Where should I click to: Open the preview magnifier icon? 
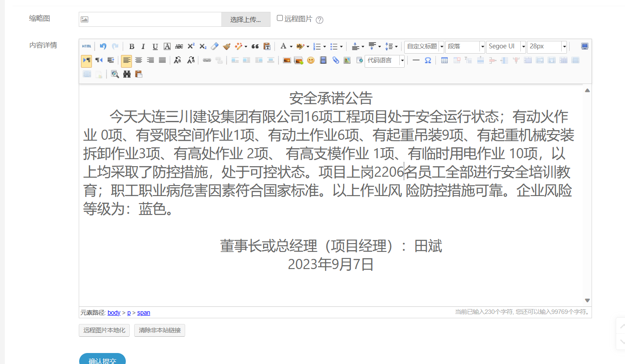point(115,74)
